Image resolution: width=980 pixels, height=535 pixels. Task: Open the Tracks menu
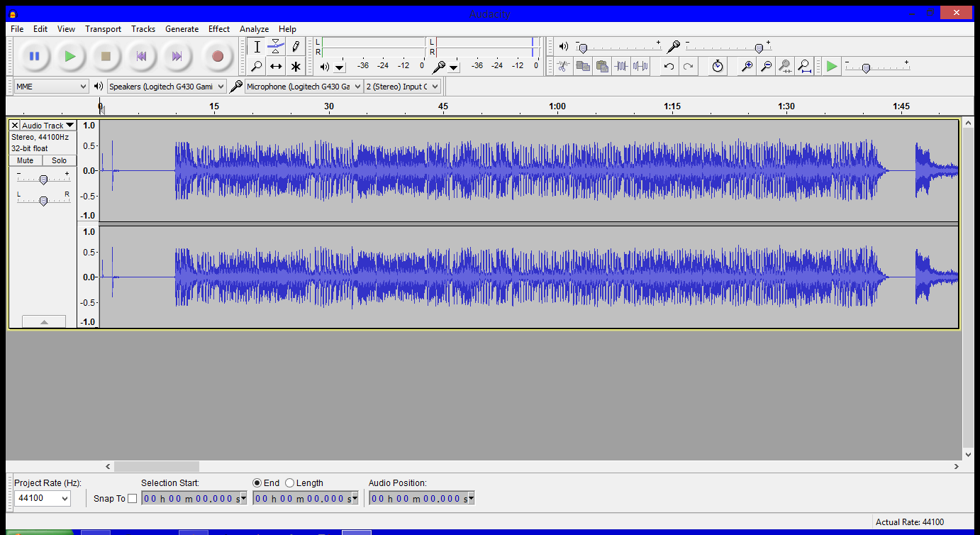click(143, 29)
